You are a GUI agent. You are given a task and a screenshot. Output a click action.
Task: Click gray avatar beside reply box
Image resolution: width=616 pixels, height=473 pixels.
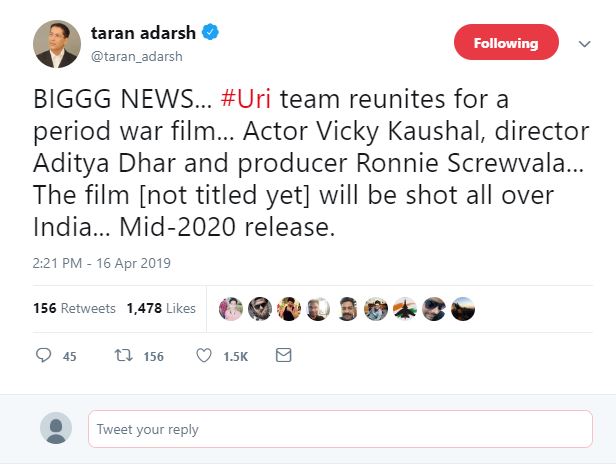click(56, 429)
